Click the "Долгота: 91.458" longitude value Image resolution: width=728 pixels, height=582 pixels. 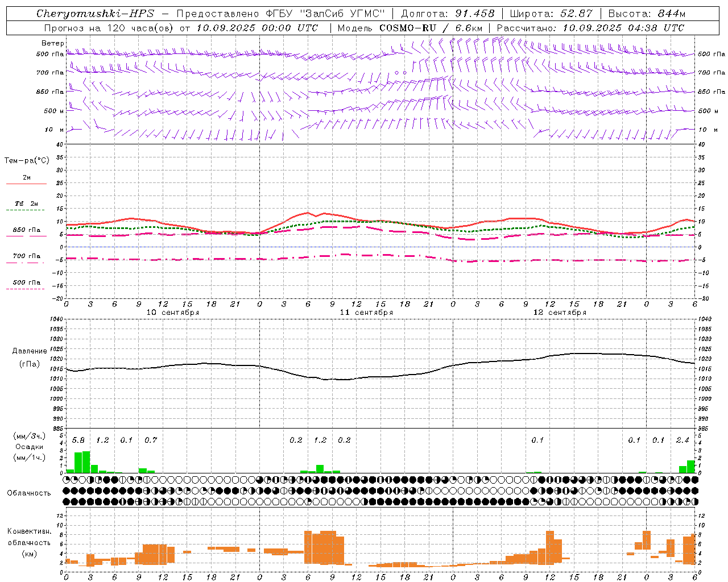point(448,14)
